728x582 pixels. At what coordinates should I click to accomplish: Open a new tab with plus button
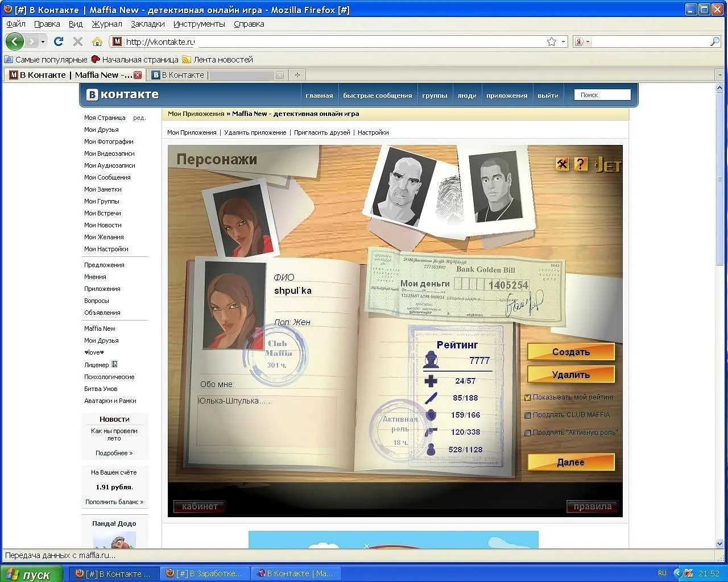point(297,74)
